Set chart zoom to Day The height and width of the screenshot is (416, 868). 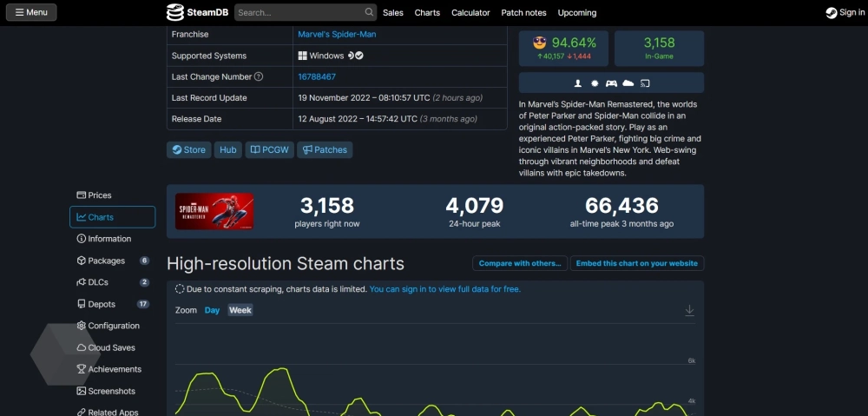click(x=212, y=310)
